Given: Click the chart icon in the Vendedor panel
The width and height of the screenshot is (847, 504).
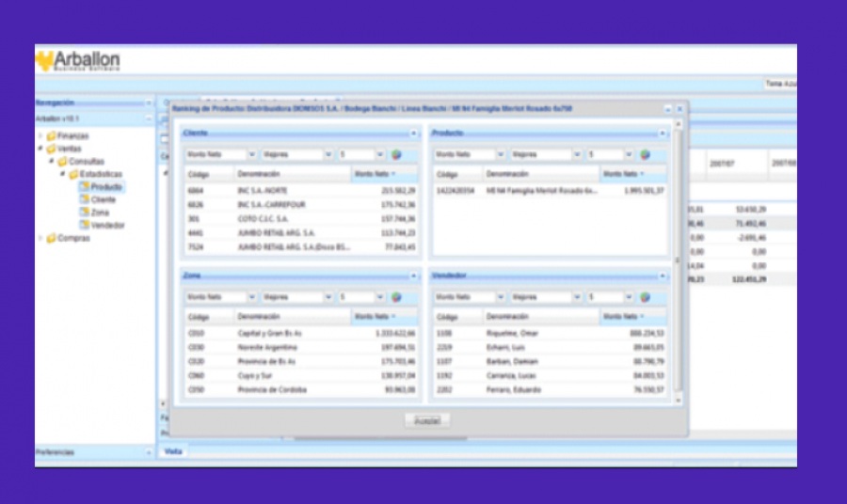Looking at the screenshot, I should pos(645,297).
